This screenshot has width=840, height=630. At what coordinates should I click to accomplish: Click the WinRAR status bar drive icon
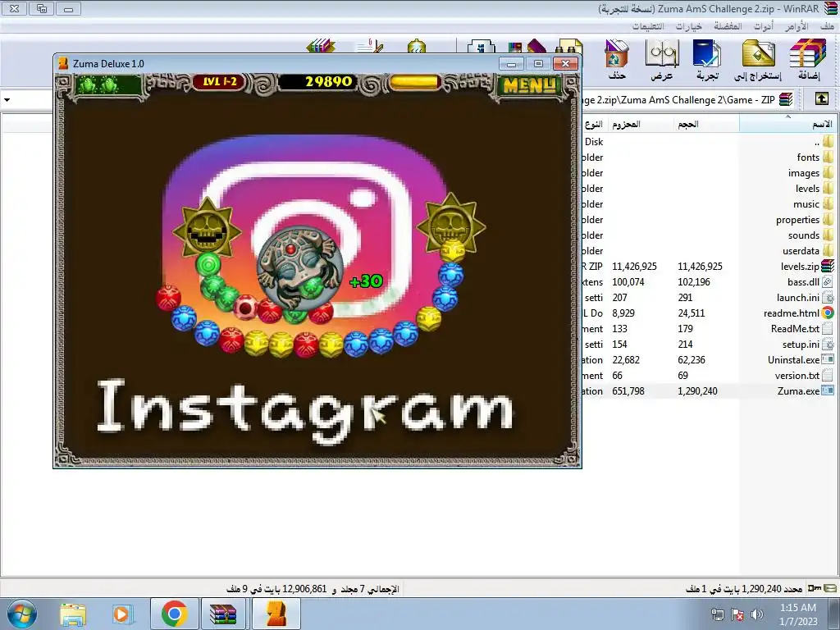831,588
